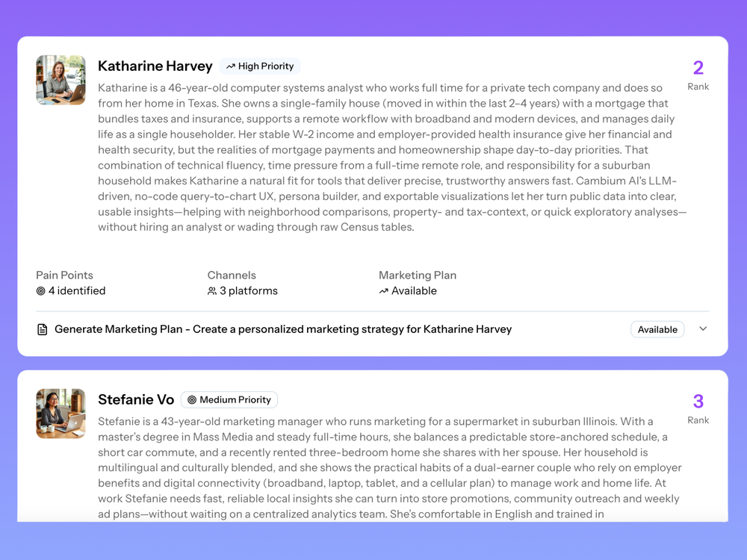Toggle the Medium Priority badge on Stefanie's card
The image size is (747, 560).
229,399
